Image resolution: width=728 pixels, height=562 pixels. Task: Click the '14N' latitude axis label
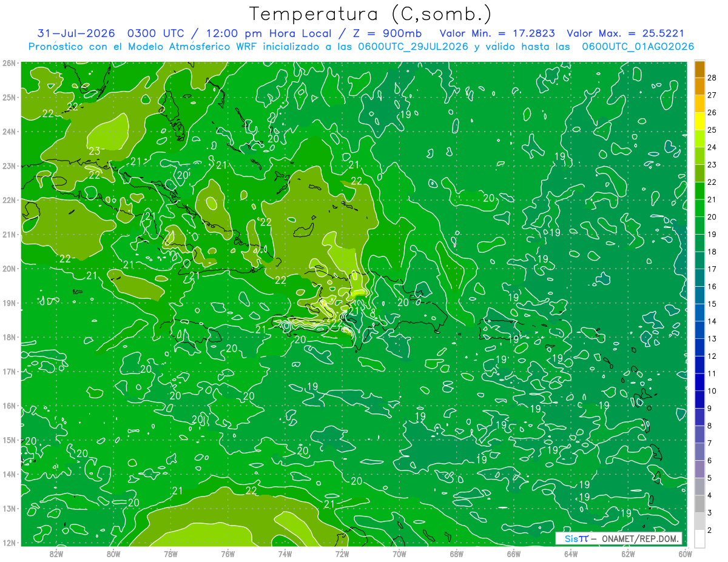tap(10, 474)
